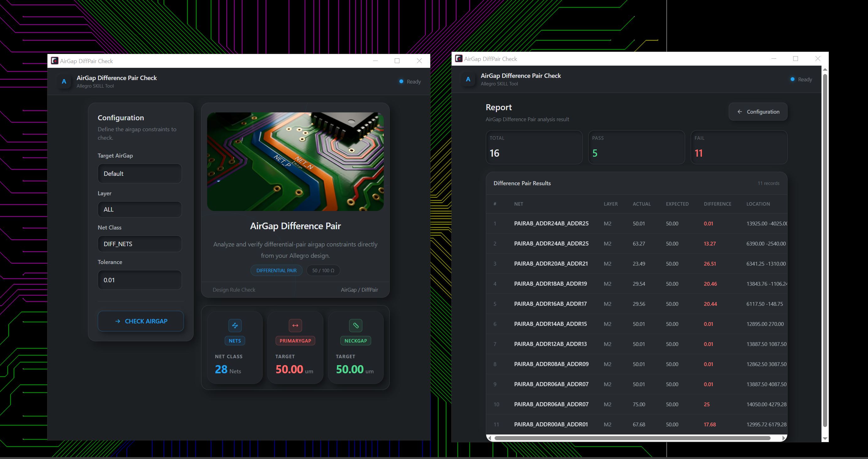Run the CHECK AIRGAP button
This screenshot has height=459, width=868.
click(140, 321)
